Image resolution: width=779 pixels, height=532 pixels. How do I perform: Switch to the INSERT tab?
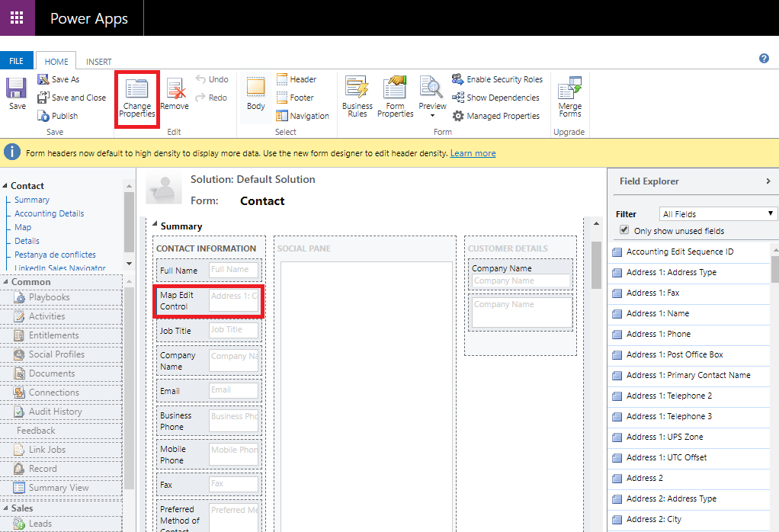point(98,62)
